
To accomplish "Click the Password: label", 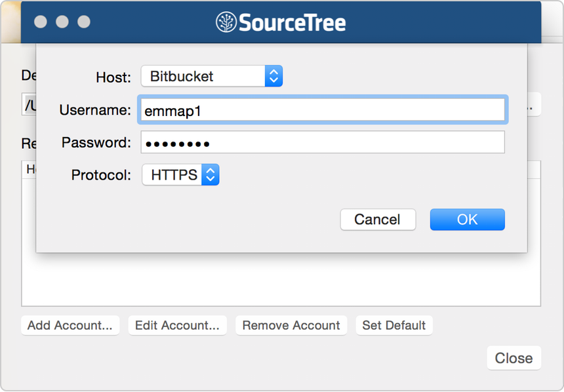I will point(96,143).
